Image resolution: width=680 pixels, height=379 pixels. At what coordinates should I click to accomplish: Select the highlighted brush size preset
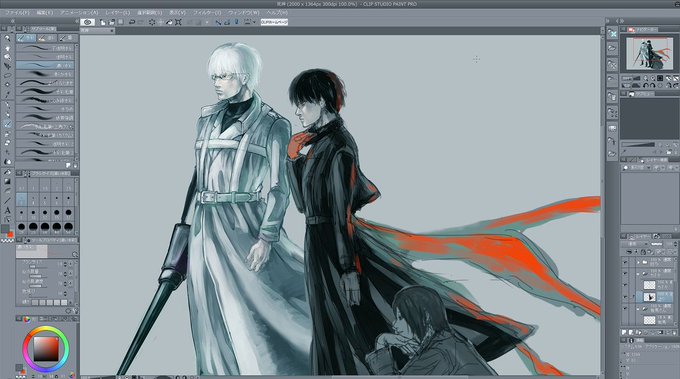22,200
